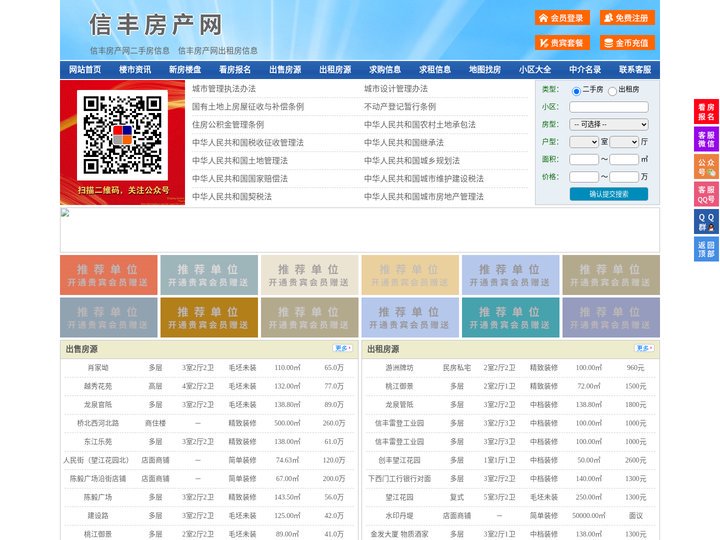Click the orange 公众号 side button
720x540 pixels.
click(706, 167)
